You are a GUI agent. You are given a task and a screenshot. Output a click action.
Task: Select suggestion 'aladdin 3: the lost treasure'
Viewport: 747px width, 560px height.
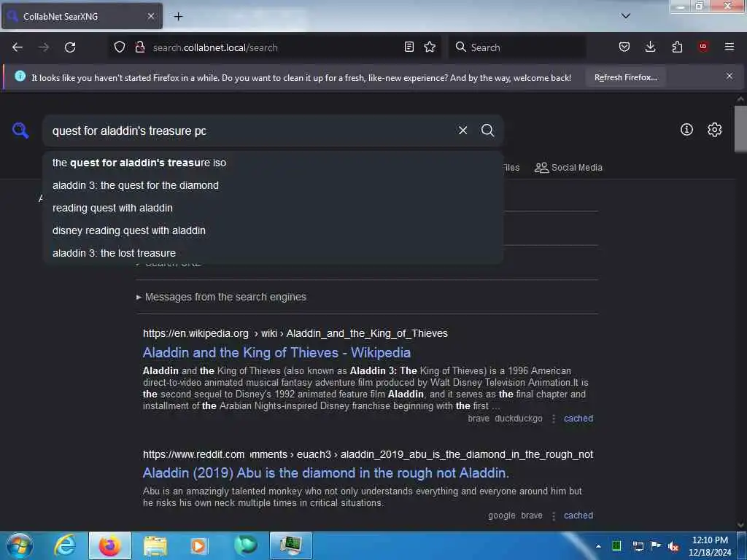click(x=273, y=253)
